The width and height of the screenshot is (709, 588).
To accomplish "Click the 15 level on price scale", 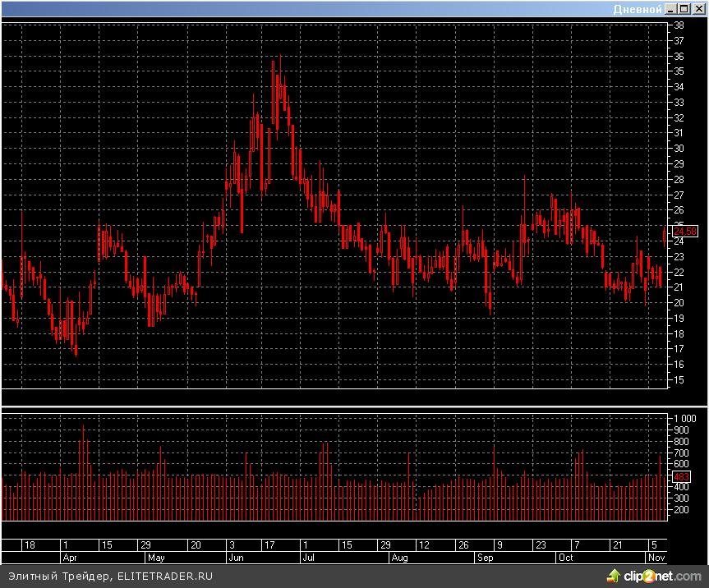I will [x=679, y=380].
